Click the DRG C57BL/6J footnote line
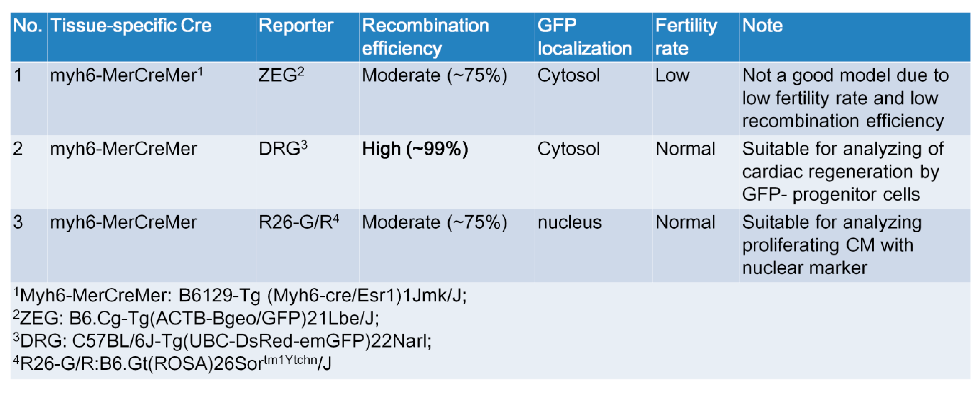 click(x=223, y=341)
